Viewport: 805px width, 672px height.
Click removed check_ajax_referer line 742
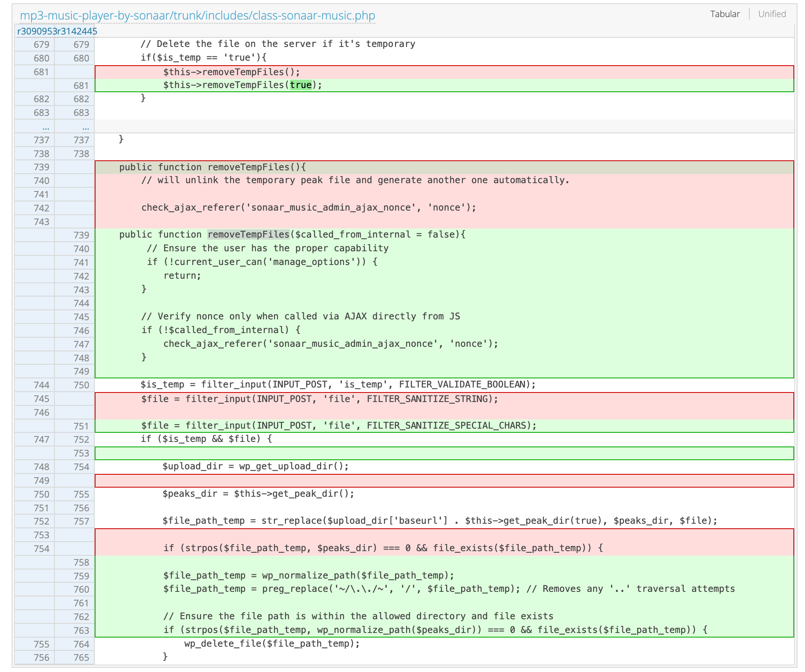[308, 208]
